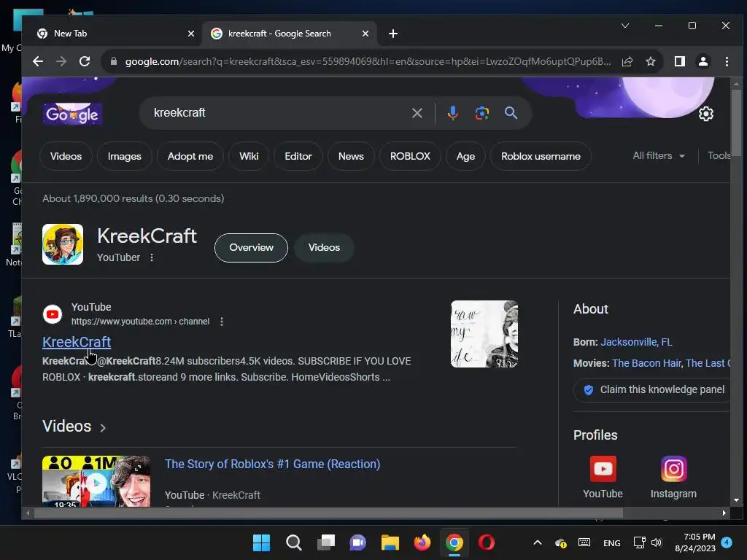The image size is (747, 560).
Task: Share this page from the address bar
Action: coord(627,61)
